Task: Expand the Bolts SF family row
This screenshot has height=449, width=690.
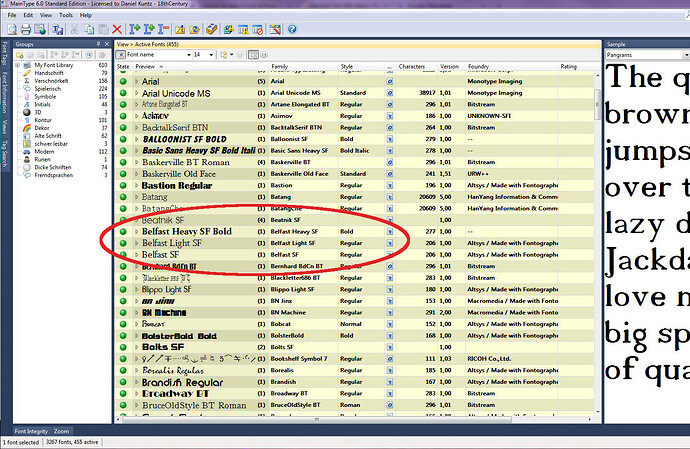Action: click(x=136, y=347)
